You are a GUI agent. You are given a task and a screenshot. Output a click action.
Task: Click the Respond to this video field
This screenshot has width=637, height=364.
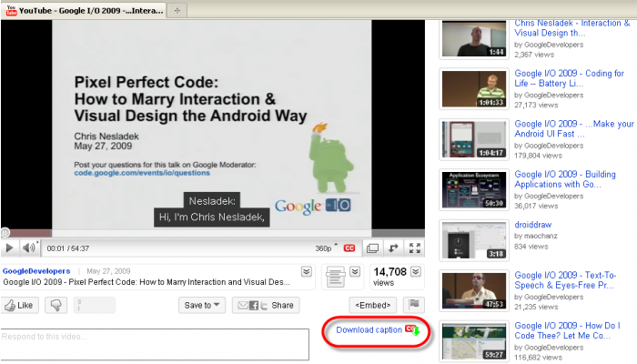pos(155,344)
